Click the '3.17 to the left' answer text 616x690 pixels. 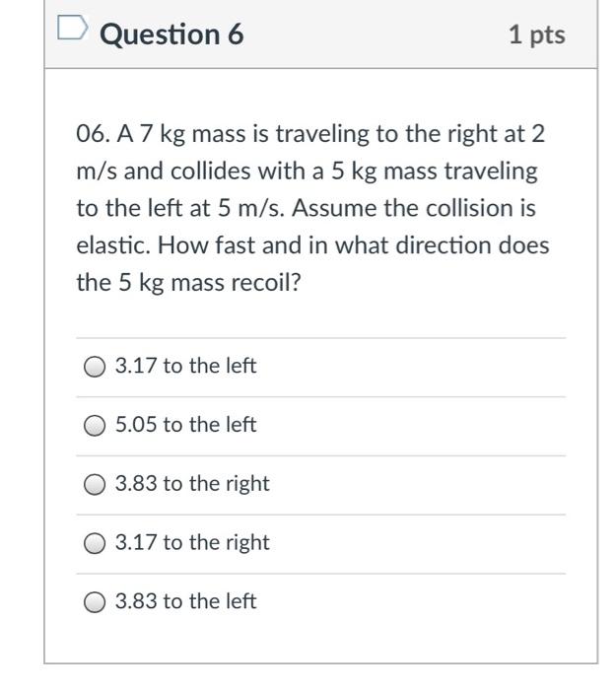click(x=185, y=366)
